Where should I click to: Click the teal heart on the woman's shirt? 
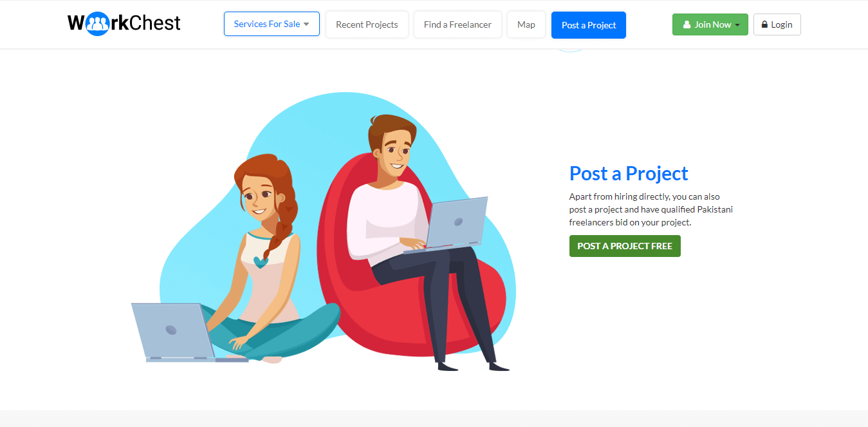[261, 261]
